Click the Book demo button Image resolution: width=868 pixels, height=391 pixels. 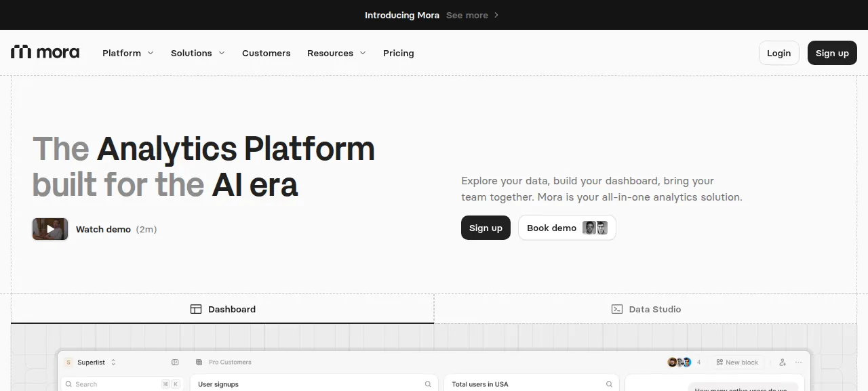click(x=567, y=228)
